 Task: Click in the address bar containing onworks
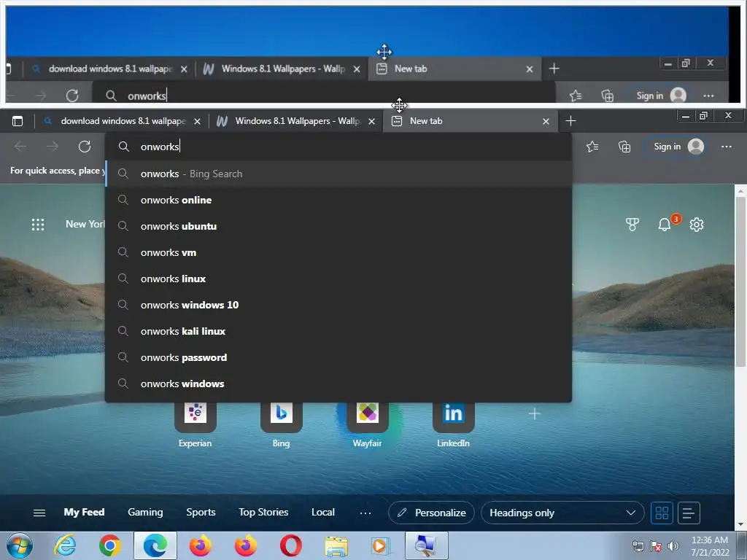click(x=338, y=147)
